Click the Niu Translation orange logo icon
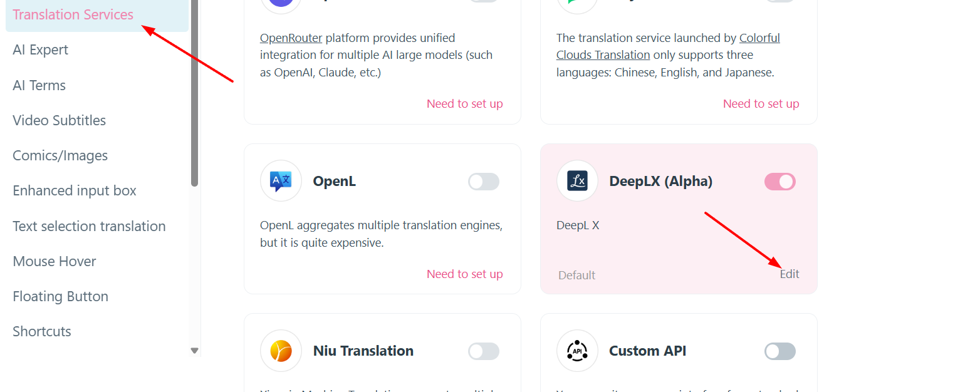The width and height of the screenshot is (980, 392). click(281, 351)
